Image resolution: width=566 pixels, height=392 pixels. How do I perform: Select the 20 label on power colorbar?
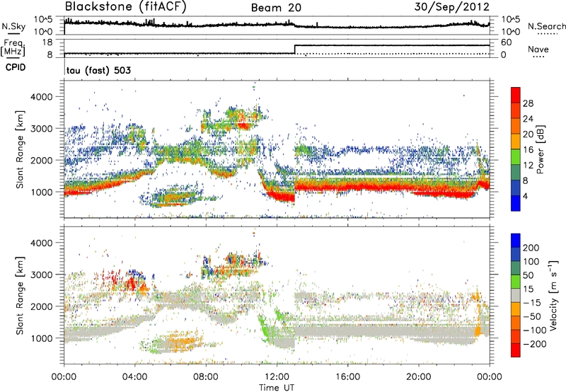[x=528, y=134]
